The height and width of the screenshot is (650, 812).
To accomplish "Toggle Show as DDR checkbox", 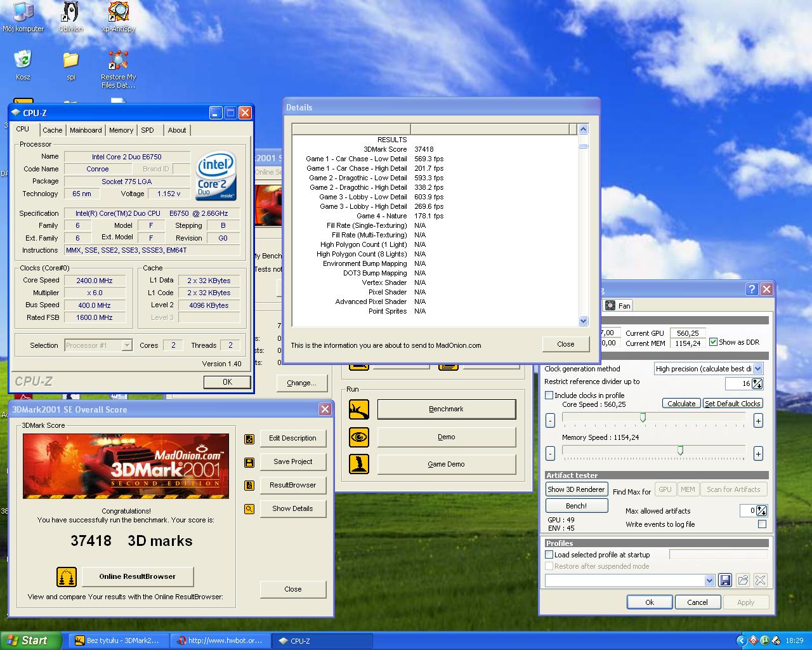I will [x=713, y=342].
